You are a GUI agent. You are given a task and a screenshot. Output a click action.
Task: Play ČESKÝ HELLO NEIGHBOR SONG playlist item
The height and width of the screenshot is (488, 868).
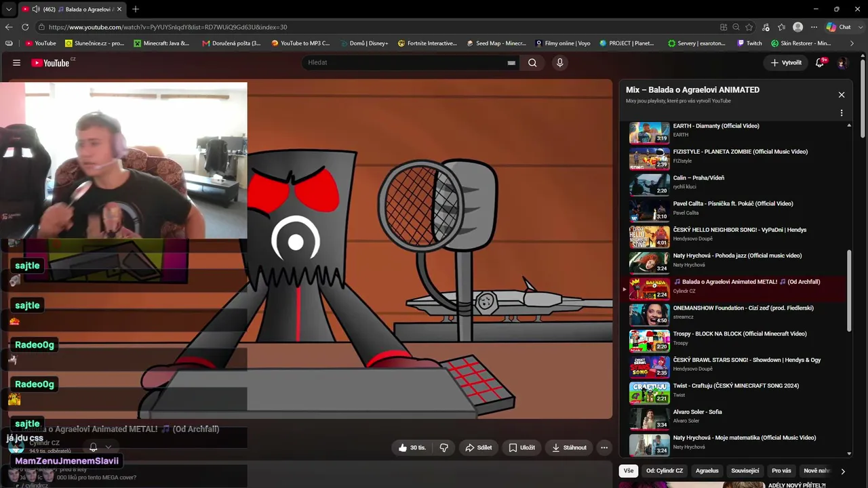[x=736, y=237]
